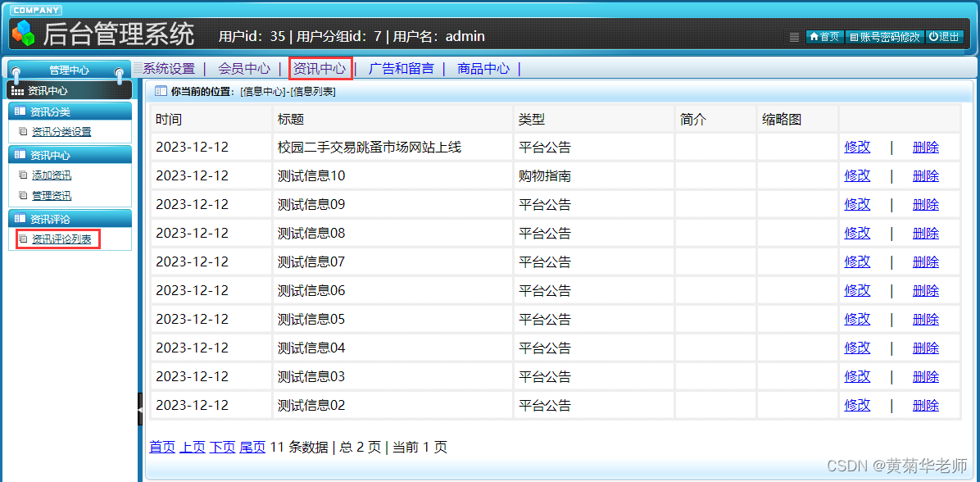Open the 会员中心 menu

244,69
